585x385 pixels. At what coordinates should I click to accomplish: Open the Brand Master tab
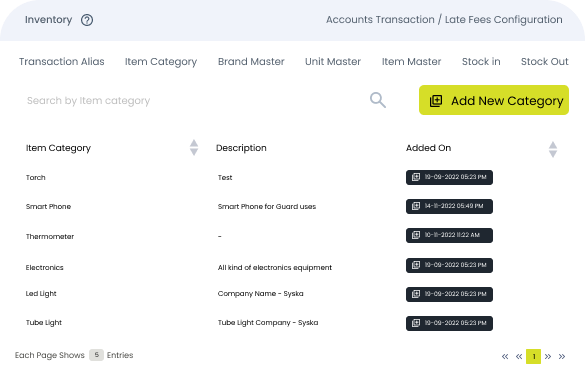pyautogui.click(x=251, y=62)
